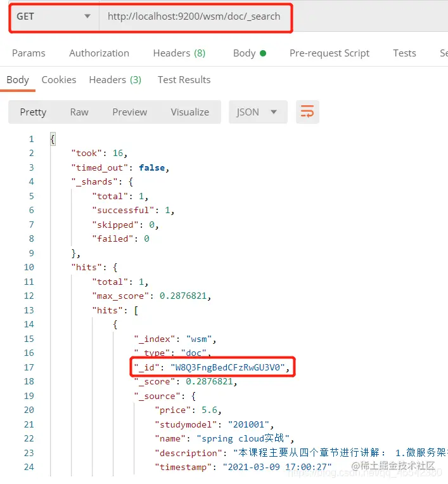
Task: Click the request URL input field
Action: [x=195, y=16]
